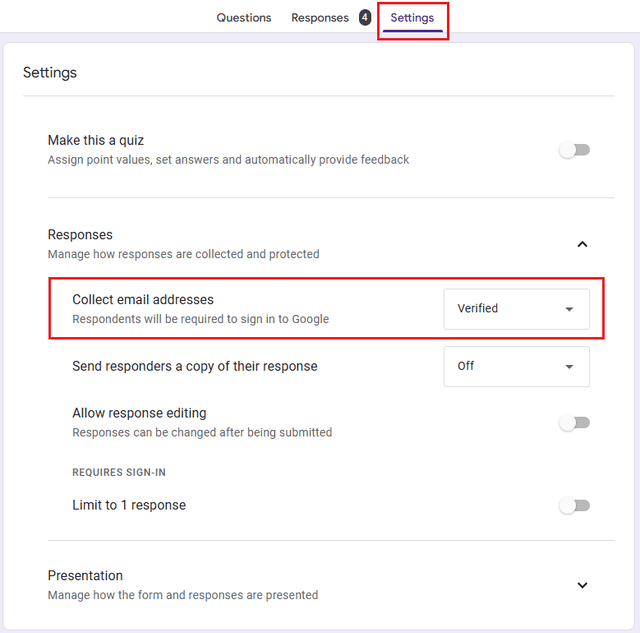The height and width of the screenshot is (633, 640).
Task: Click the Send responders a copy label
Action: tap(195, 366)
